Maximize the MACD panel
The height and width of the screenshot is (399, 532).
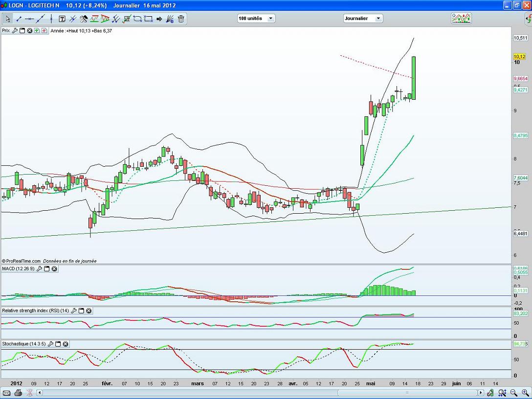[x=47, y=269]
